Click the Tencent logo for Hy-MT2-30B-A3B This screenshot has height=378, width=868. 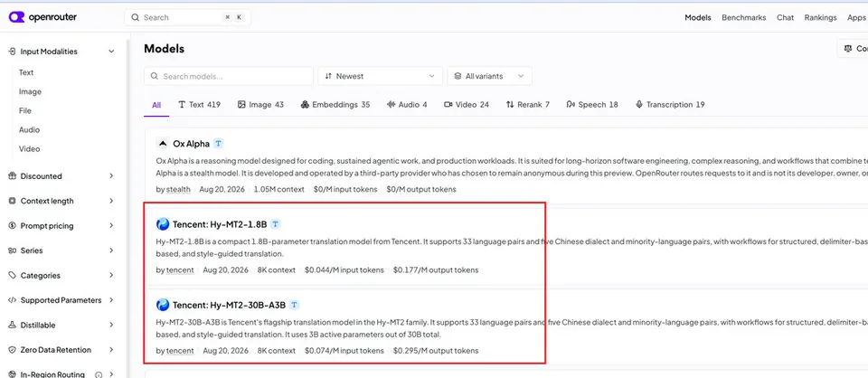[163, 305]
